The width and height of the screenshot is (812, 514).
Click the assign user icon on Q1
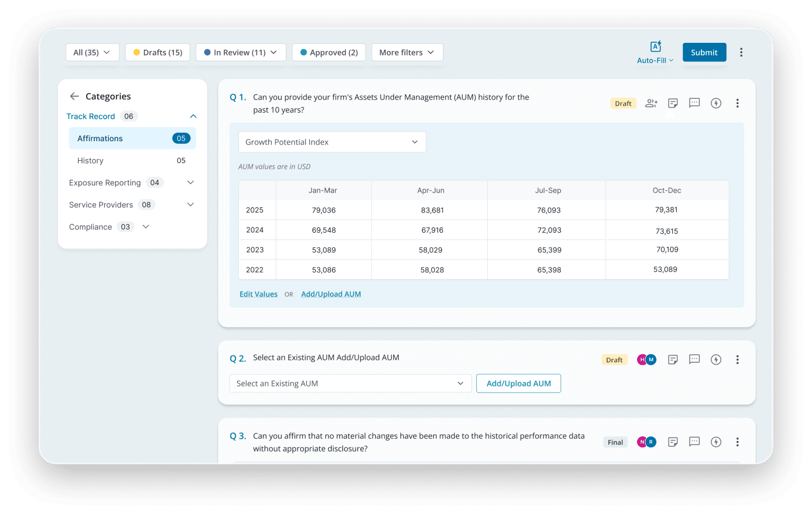coord(651,104)
